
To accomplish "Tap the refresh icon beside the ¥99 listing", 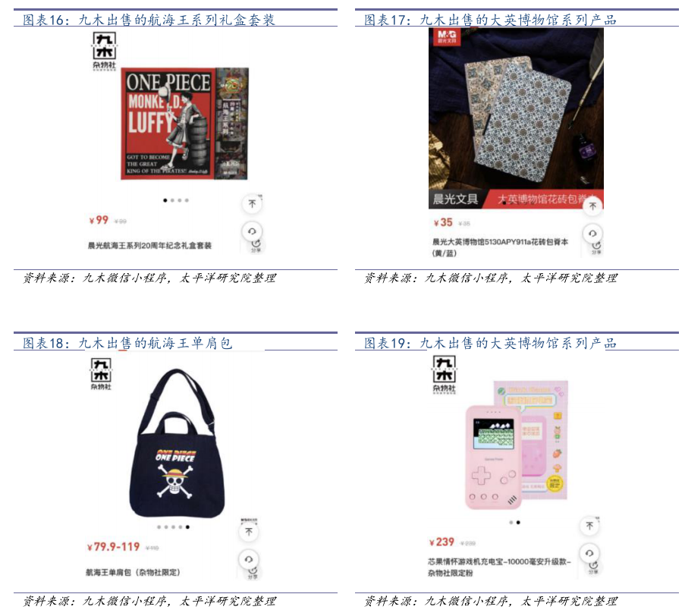I will 252,231.
